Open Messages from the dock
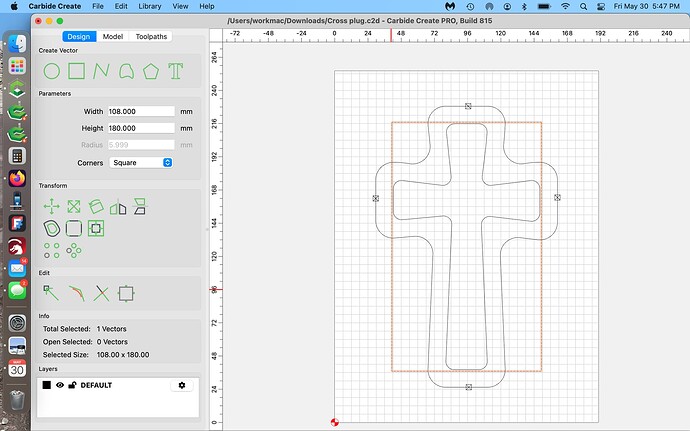Screen dimensions: 690x431 coord(17,291)
